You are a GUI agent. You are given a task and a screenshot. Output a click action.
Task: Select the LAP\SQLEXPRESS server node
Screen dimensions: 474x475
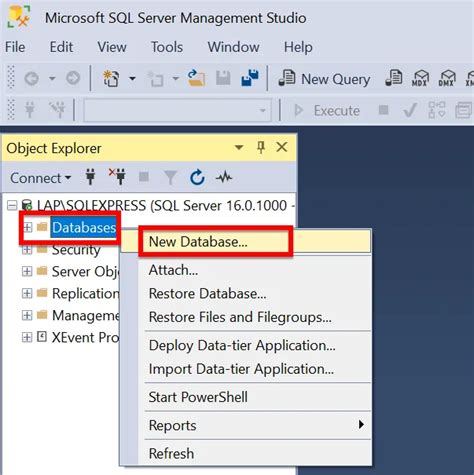click(x=165, y=205)
